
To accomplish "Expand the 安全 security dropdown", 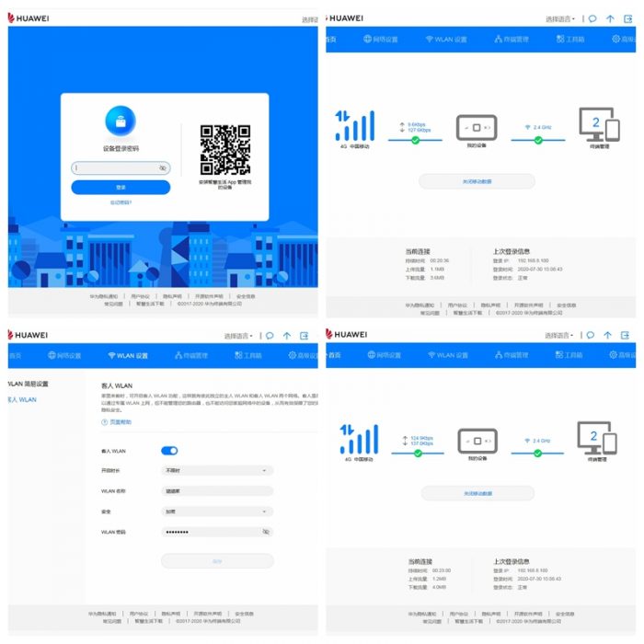I will pyautogui.click(x=217, y=512).
